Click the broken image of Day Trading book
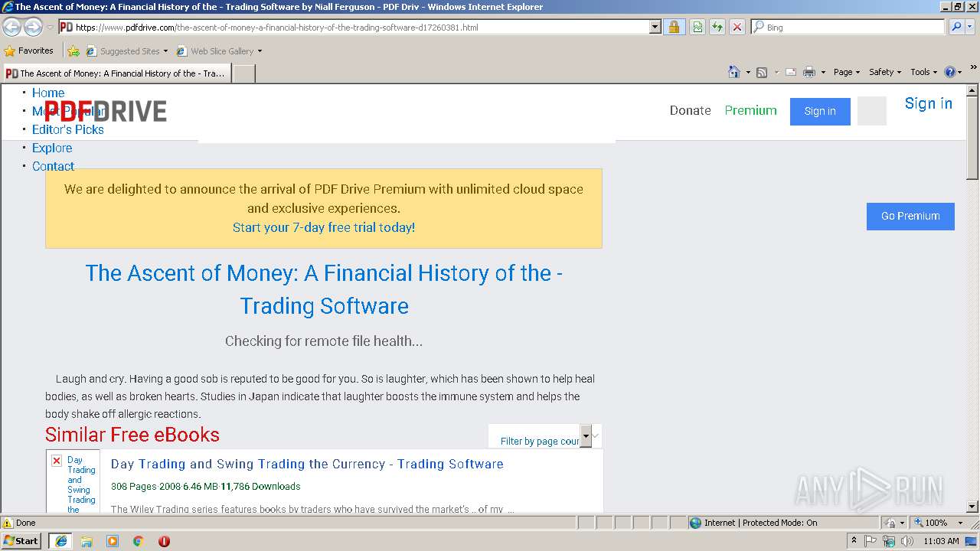980x551 pixels. pos(57,461)
